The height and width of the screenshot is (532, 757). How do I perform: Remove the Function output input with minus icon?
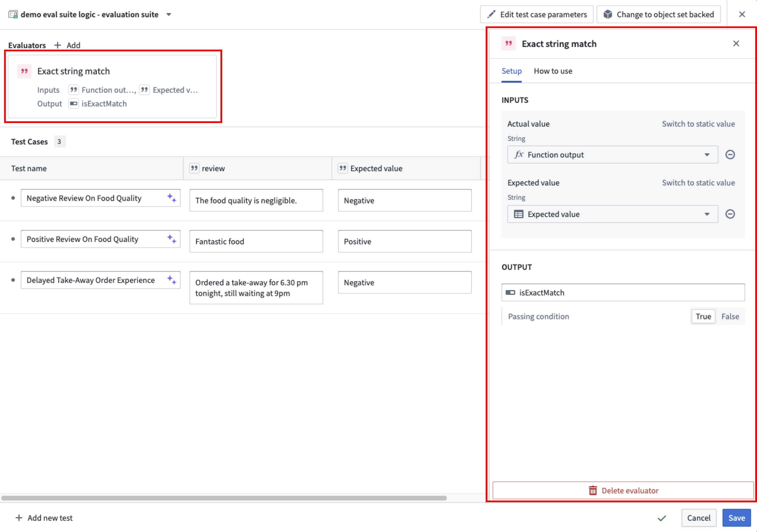pyautogui.click(x=730, y=155)
